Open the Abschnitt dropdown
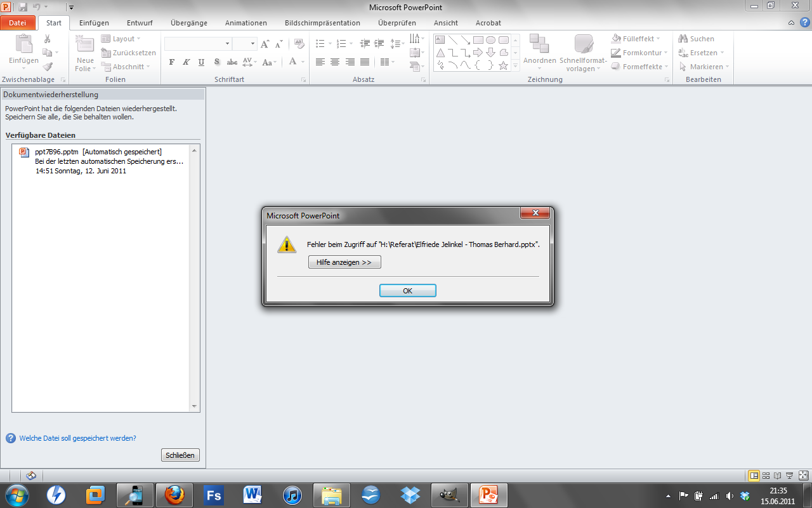The height and width of the screenshot is (508, 812). coord(126,67)
